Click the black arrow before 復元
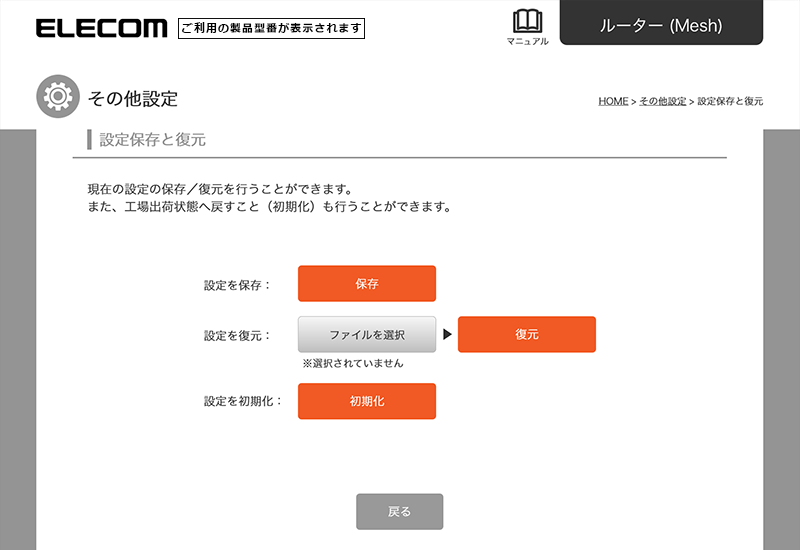Viewport: 800px width, 550px height. [447, 335]
